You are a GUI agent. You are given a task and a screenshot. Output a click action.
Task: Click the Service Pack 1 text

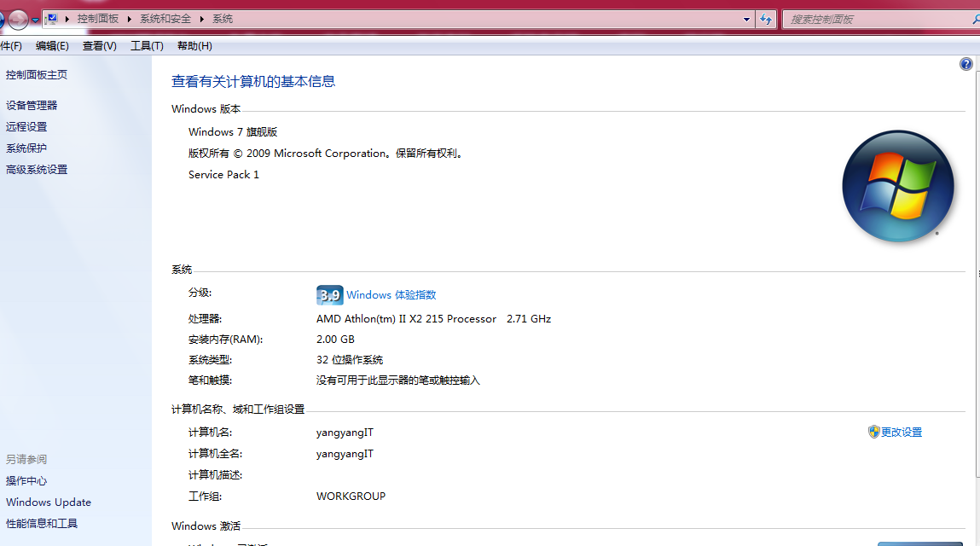tap(223, 175)
